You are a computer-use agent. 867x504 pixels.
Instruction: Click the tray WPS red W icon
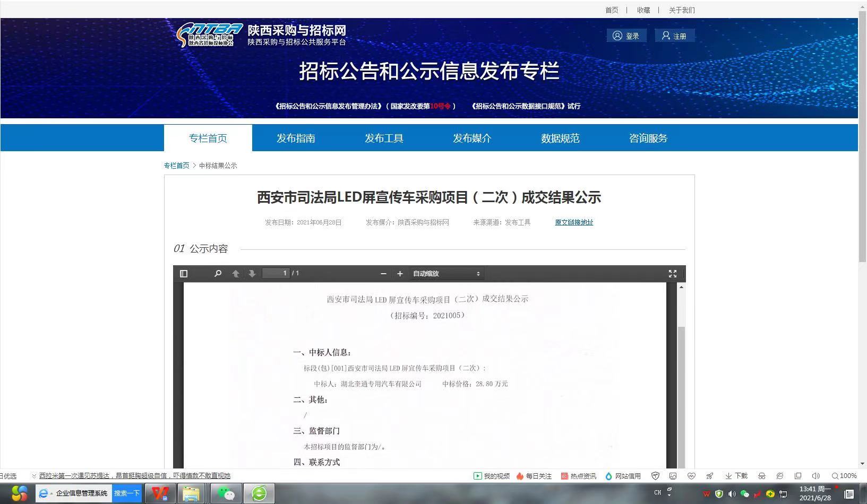(707, 494)
